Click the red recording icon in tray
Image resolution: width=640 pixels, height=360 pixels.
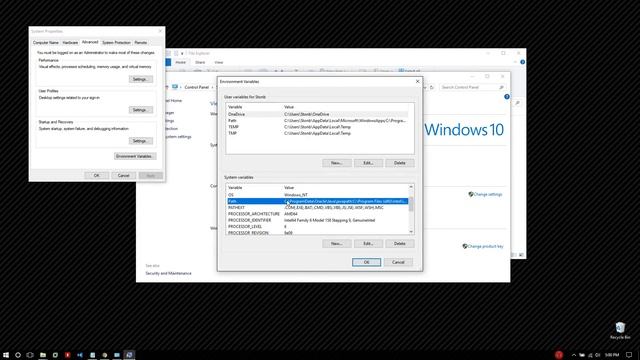559,355
